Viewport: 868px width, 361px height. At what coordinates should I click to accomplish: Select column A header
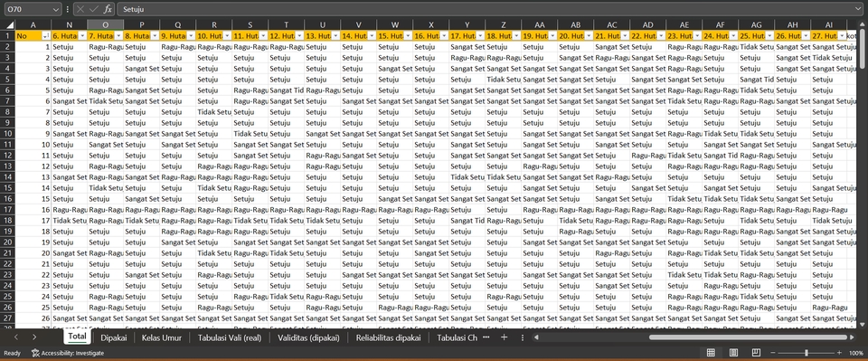pos(33,25)
